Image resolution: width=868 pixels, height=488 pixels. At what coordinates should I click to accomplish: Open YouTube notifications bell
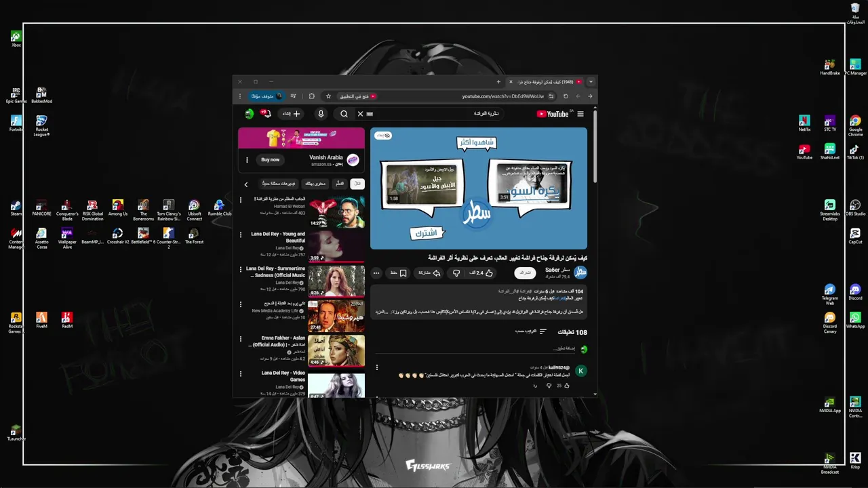(x=266, y=114)
